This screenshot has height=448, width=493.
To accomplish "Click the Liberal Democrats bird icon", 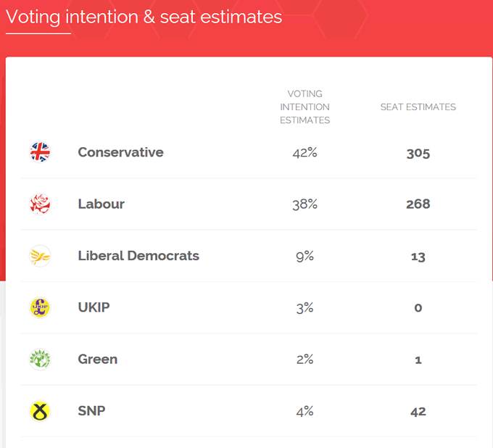I will tap(40, 256).
